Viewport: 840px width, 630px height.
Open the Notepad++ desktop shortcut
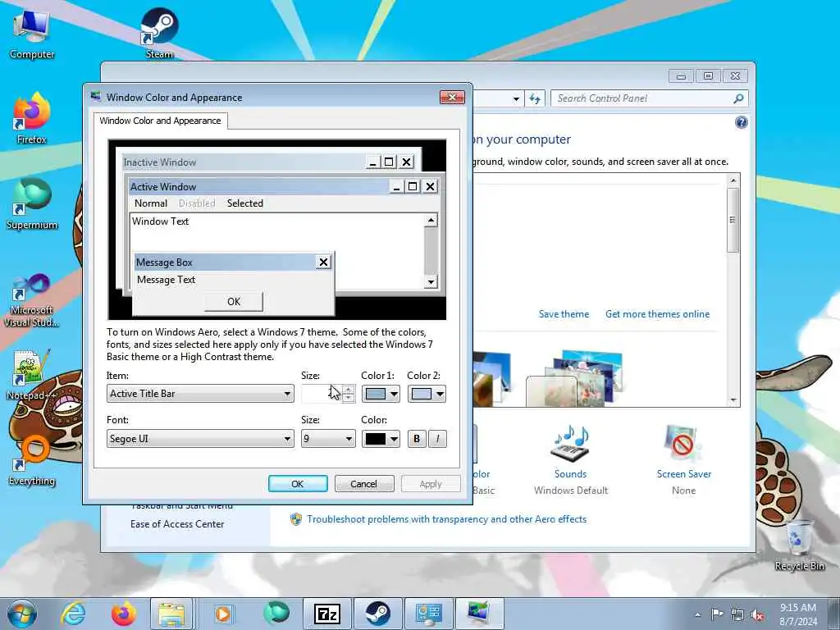coord(32,375)
